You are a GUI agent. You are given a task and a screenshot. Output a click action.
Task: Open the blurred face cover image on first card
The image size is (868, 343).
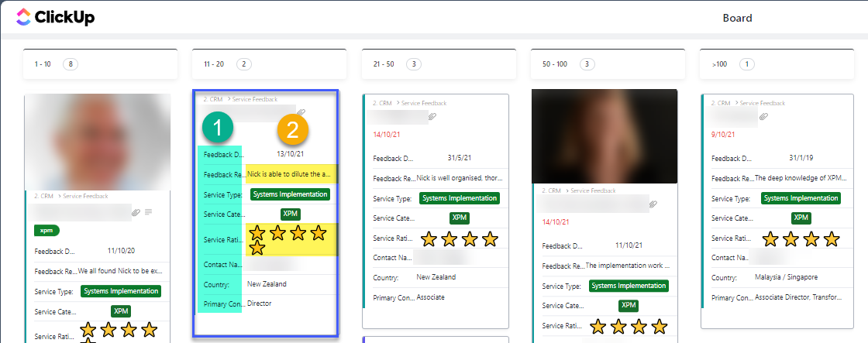pos(98,142)
